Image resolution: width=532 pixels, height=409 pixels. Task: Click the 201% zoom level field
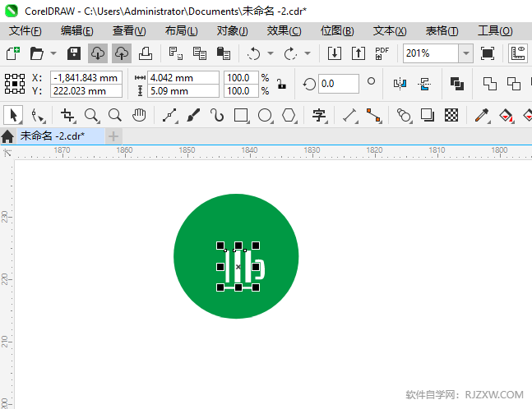click(431, 53)
